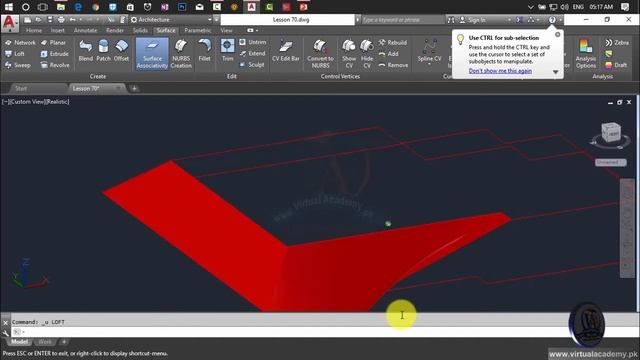Click the Sculpt tool
Viewport: 640px width, 360px height.
tap(252, 64)
